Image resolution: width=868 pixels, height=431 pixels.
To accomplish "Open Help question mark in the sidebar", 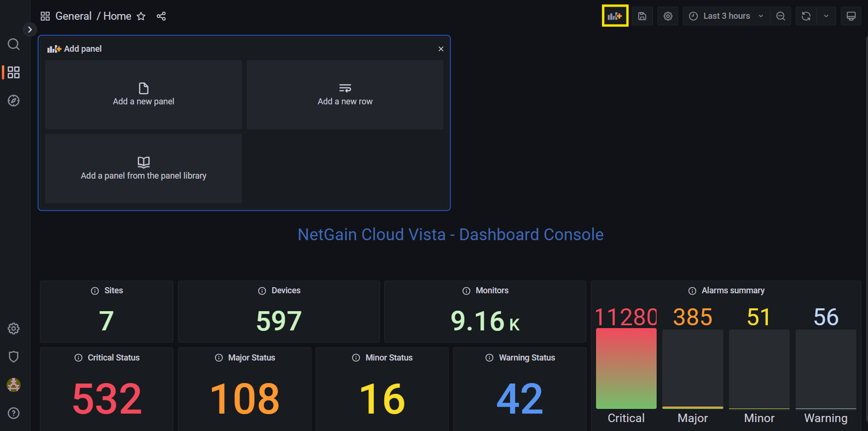I will tap(14, 413).
